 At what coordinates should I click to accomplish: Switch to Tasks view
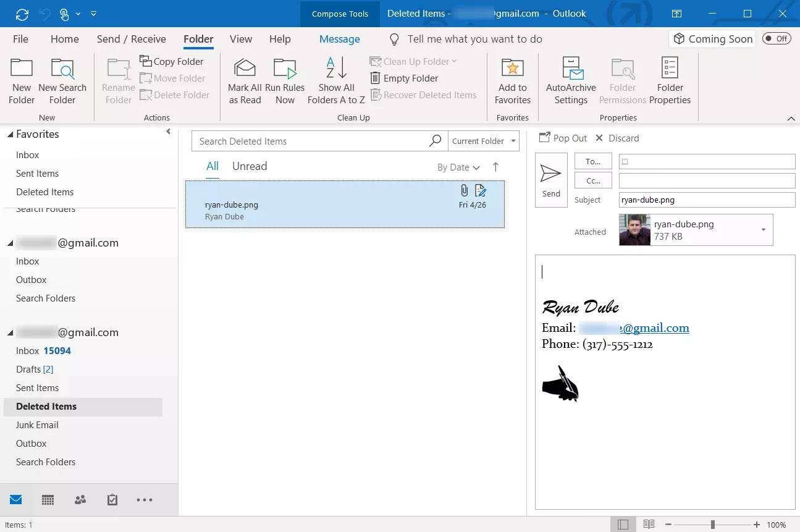(112, 500)
